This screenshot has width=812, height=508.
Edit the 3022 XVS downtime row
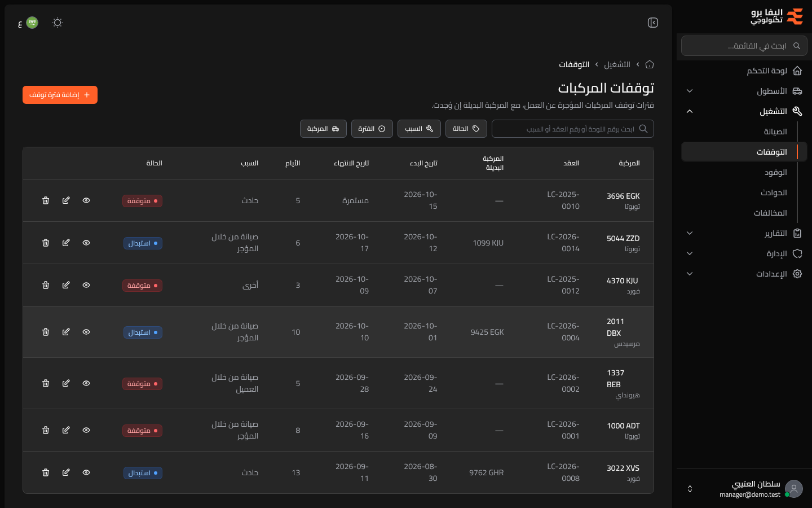pos(66,472)
